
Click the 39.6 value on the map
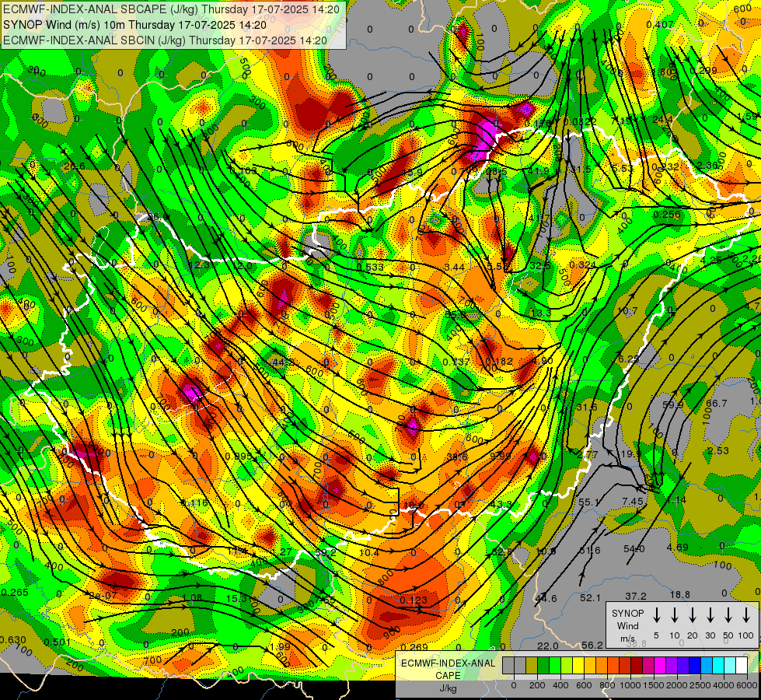(x=457, y=457)
